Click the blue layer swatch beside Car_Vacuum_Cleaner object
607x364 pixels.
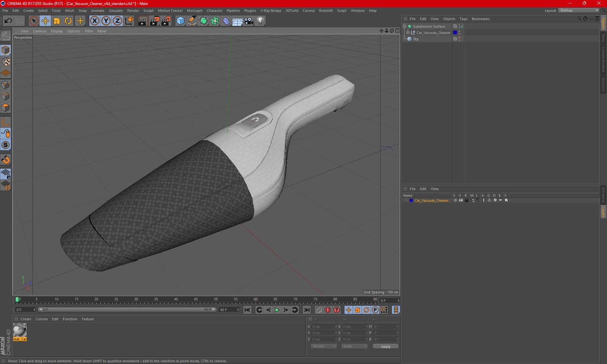455,33
